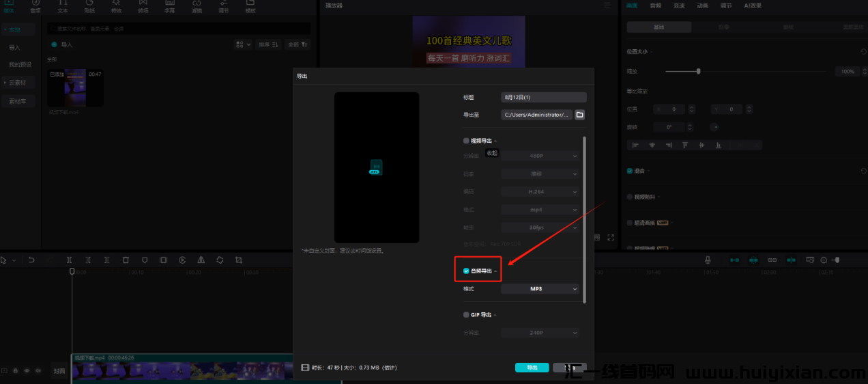Image resolution: width=868 pixels, height=384 pixels.
Task: Open the 转场 transitions panel icon
Action: tap(143, 6)
